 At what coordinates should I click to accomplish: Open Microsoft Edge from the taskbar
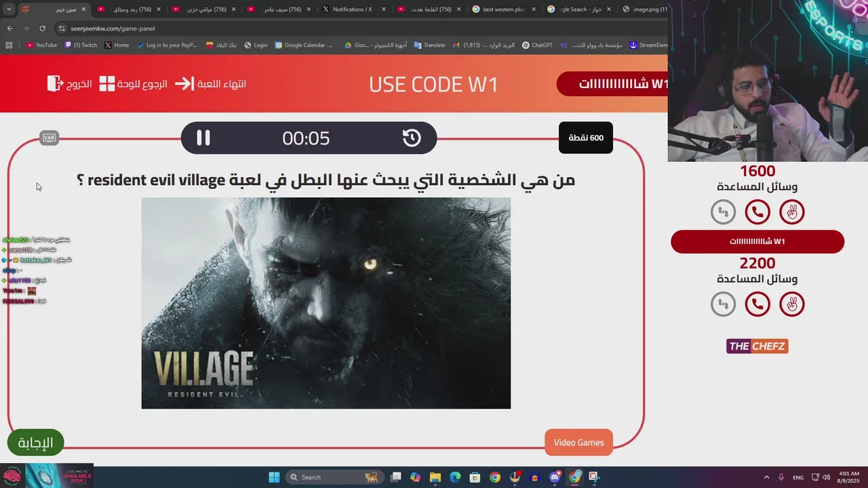point(455,477)
